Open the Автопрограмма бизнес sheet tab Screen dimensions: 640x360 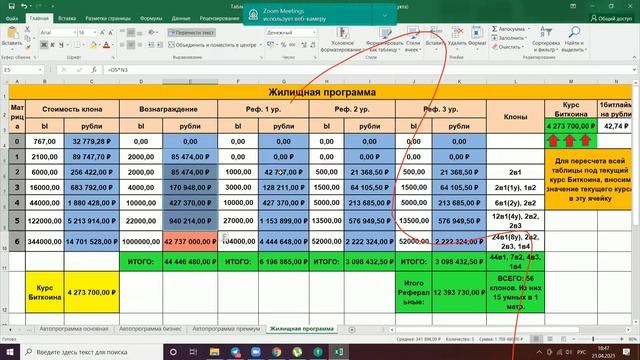(x=150, y=329)
